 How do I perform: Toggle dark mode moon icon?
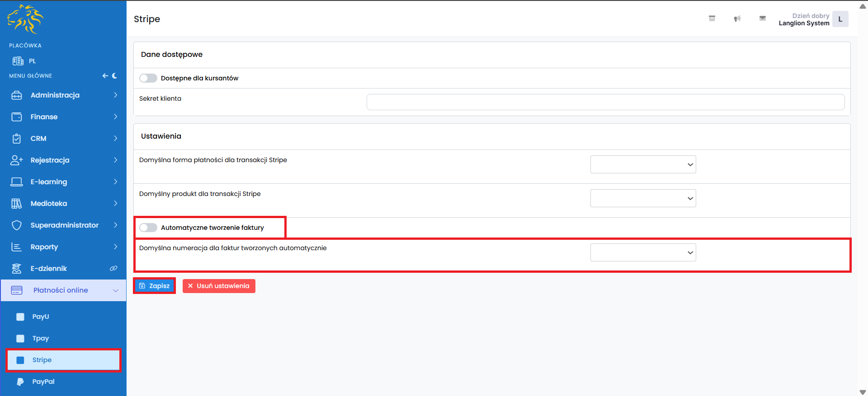(115, 76)
